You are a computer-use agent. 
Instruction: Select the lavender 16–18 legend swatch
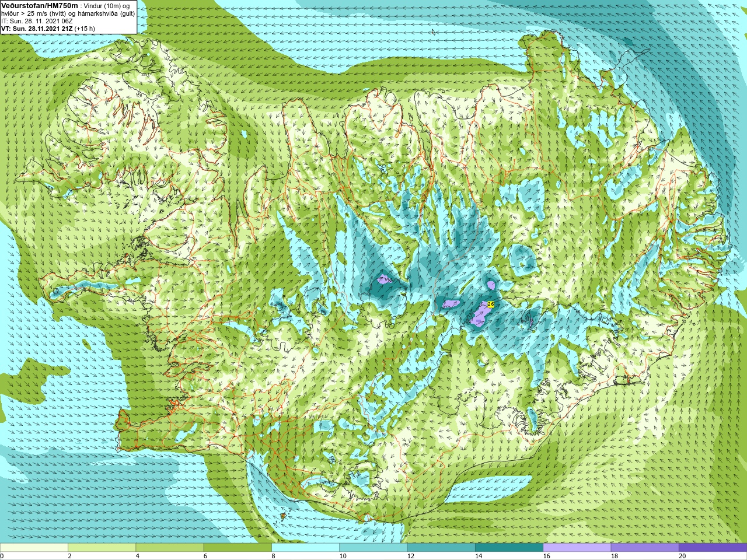click(577, 548)
